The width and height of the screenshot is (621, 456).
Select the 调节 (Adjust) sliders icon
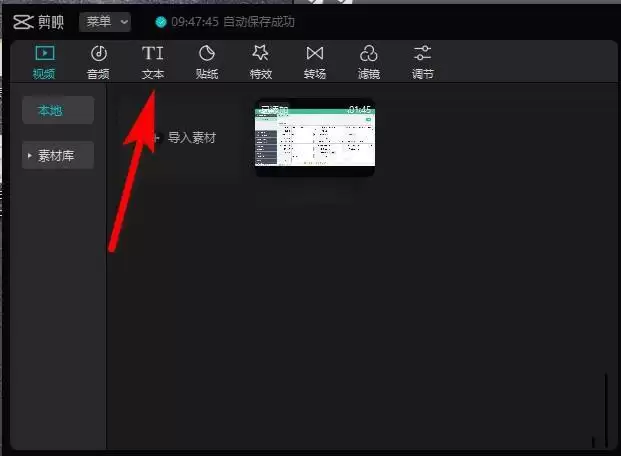pyautogui.click(x=422, y=61)
